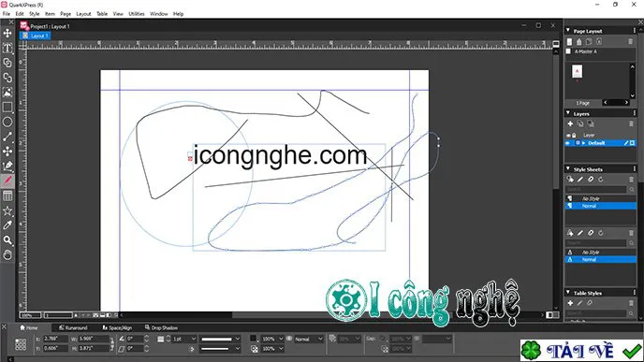Click the X position field
This screenshot has width=644, height=362.
56,339
